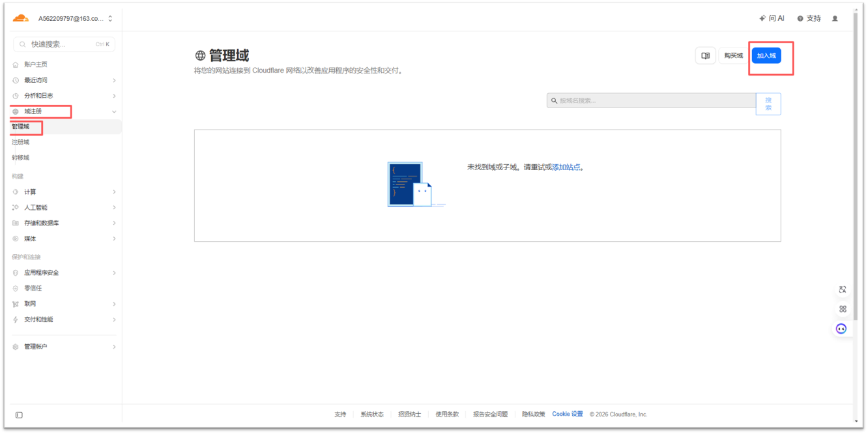This screenshot has height=434, width=868.
Task: Click the 购买域 button
Action: [733, 56]
